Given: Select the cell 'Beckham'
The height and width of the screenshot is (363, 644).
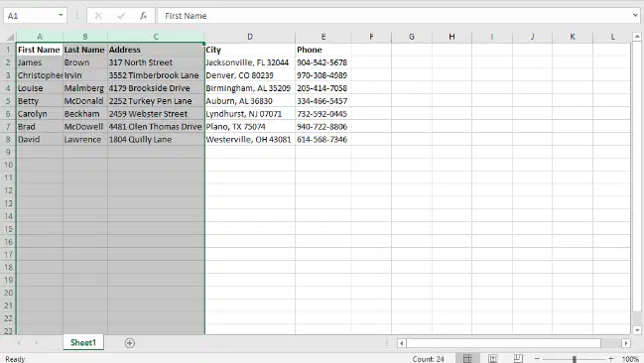Looking at the screenshot, I should pyautogui.click(x=85, y=114).
